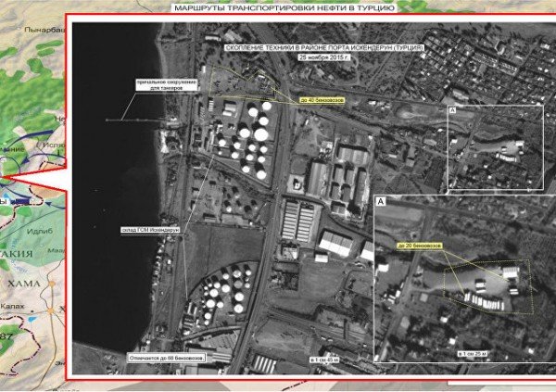Click the yellow 'до 20 бензовозов' label
The image size is (556, 392).
pos(423,247)
